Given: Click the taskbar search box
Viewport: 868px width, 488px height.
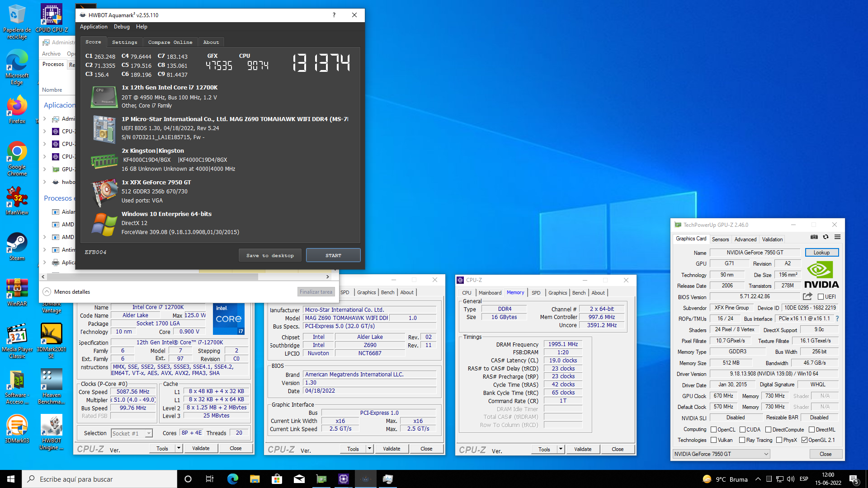Looking at the screenshot, I should pos(99,479).
